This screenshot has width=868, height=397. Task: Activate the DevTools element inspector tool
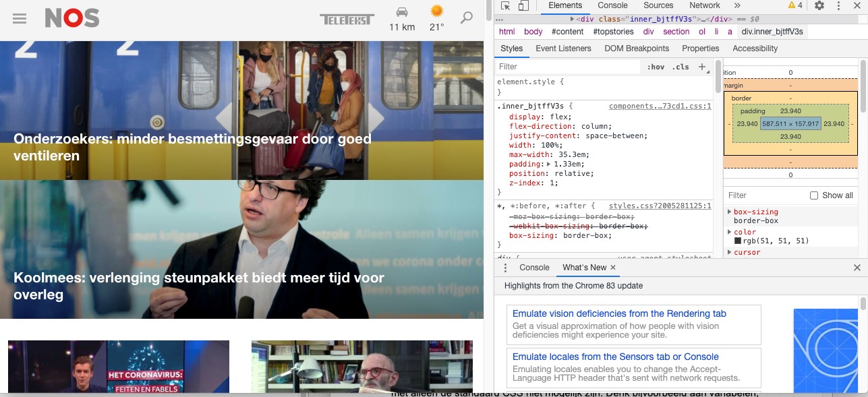[x=506, y=5]
